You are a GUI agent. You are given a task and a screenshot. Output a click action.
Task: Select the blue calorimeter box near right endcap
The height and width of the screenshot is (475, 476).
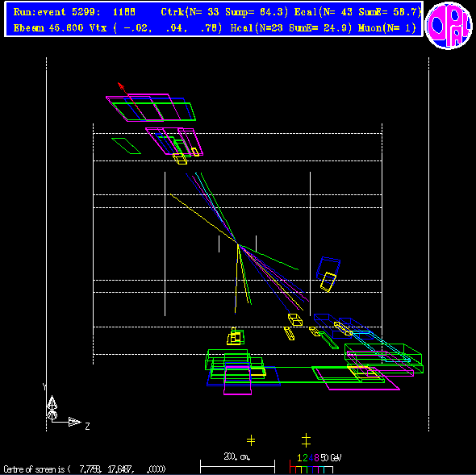point(328,269)
